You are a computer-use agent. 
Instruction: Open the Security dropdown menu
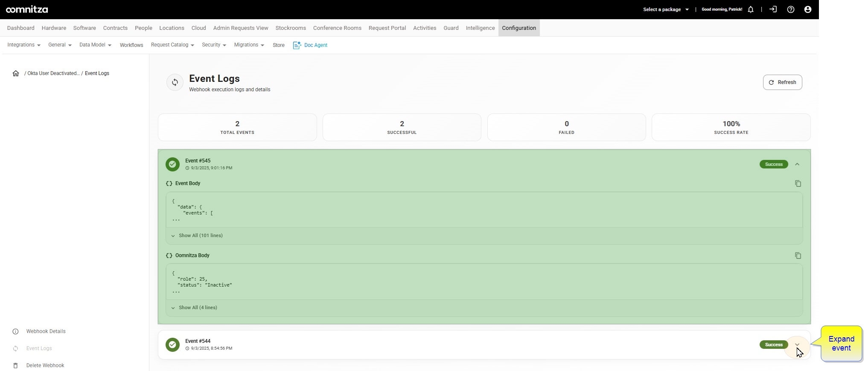click(214, 45)
